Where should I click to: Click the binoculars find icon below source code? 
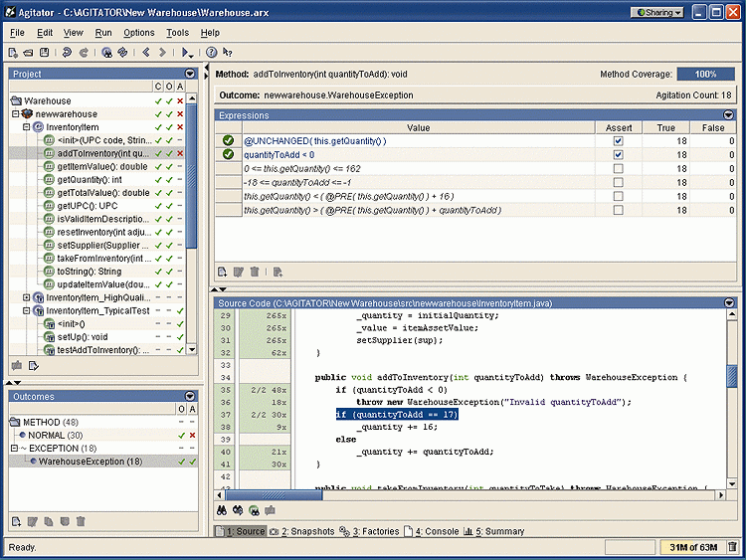pyautogui.click(x=224, y=510)
